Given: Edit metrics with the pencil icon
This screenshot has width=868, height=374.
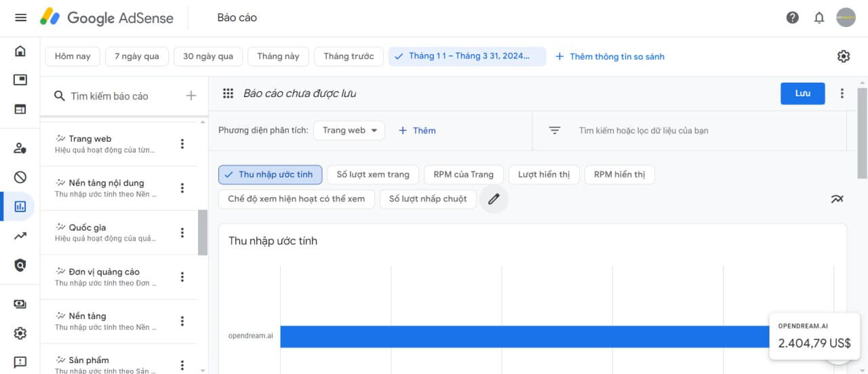Looking at the screenshot, I should coord(494,199).
